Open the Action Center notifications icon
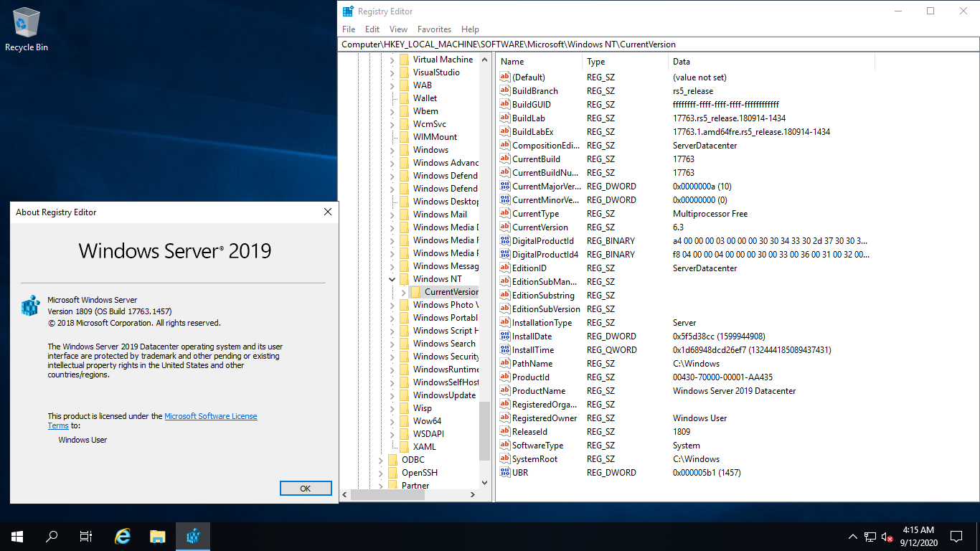Screen dimensions: 980x551 tap(956, 536)
